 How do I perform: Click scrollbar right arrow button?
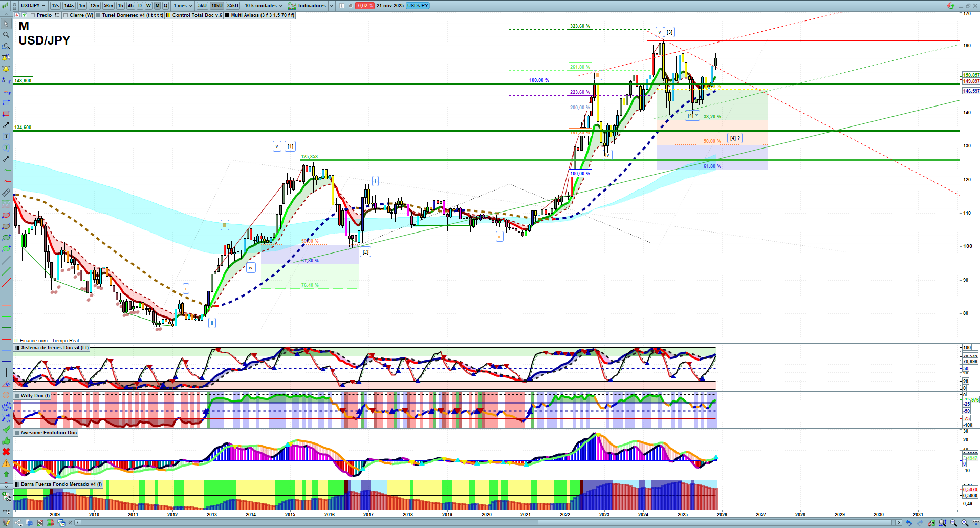pos(899,523)
